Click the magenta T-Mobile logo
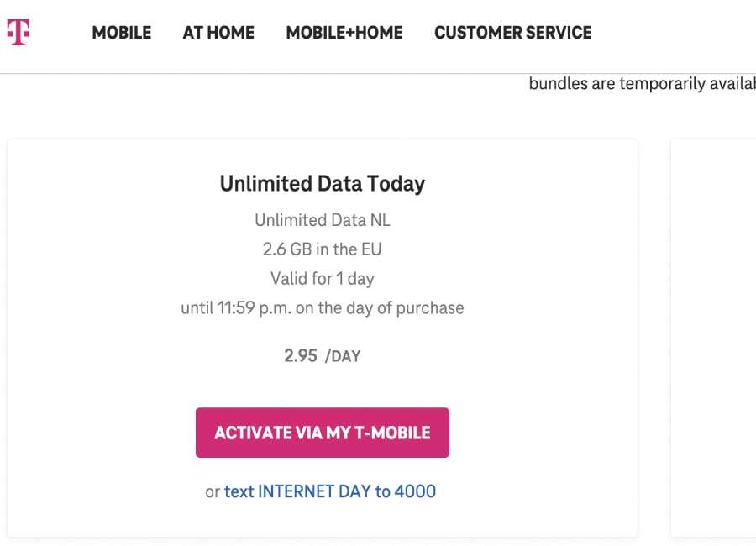 18,32
